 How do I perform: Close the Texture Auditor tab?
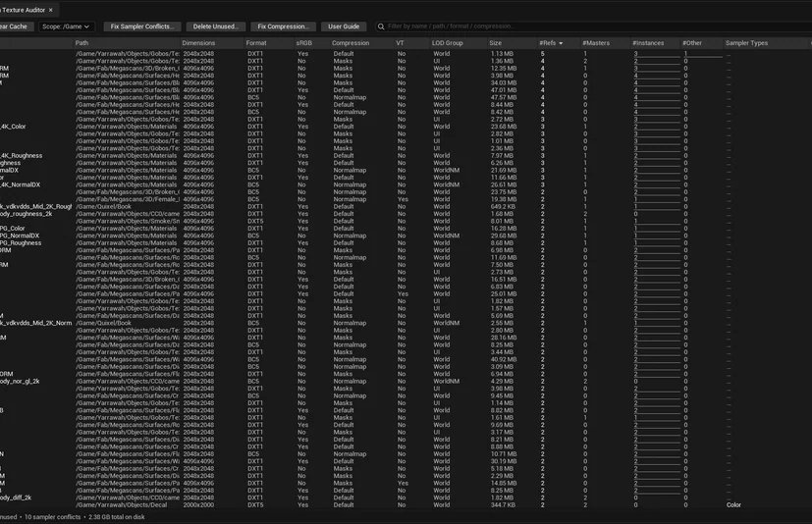point(51,10)
